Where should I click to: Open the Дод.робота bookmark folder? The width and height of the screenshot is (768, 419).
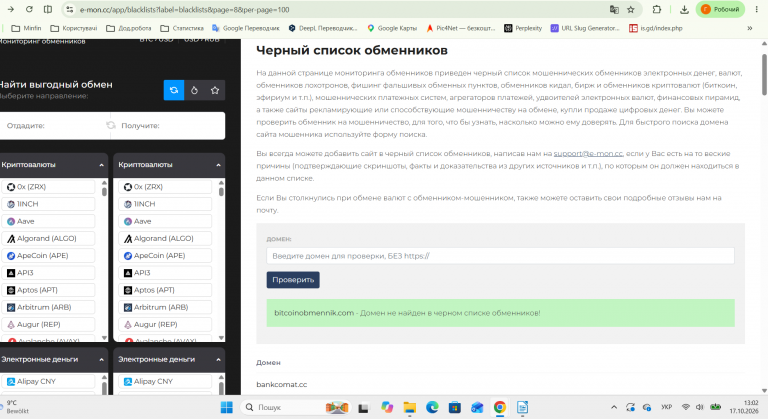(x=129, y=28)
